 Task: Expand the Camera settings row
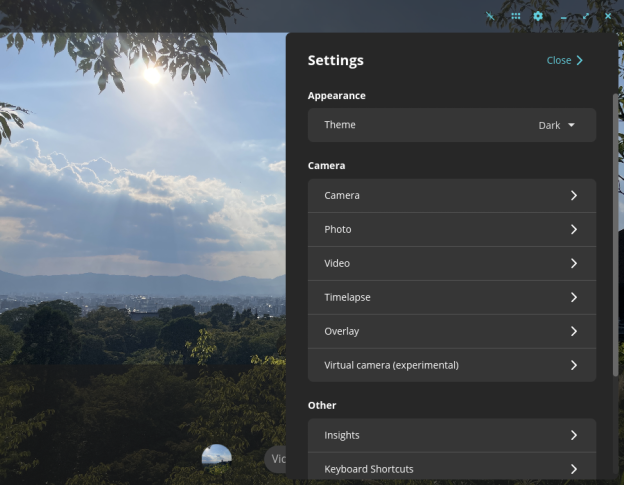[452, 195]
